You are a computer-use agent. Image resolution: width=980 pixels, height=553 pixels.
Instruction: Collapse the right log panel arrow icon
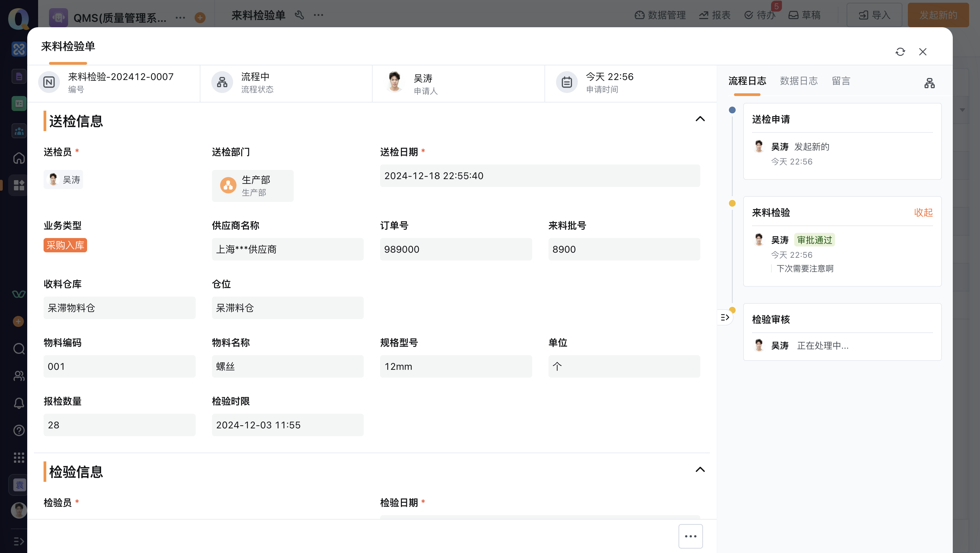click(725, 317)
